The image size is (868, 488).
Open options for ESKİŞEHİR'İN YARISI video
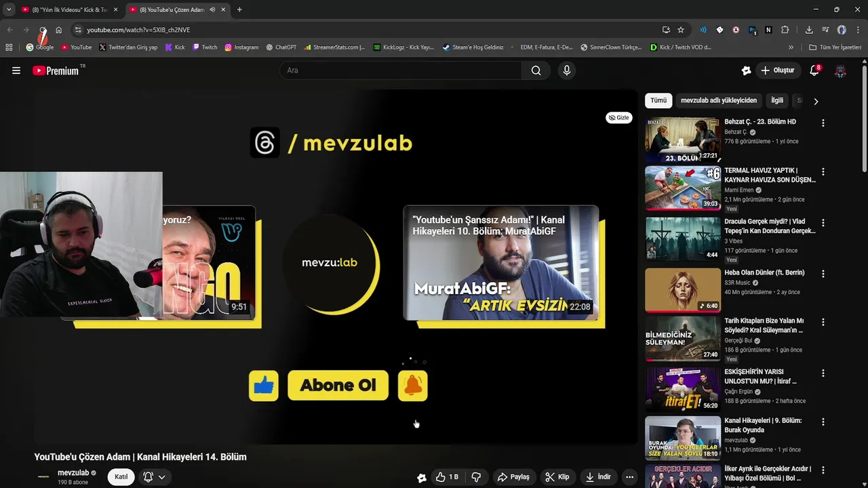[x=823, y=373]
